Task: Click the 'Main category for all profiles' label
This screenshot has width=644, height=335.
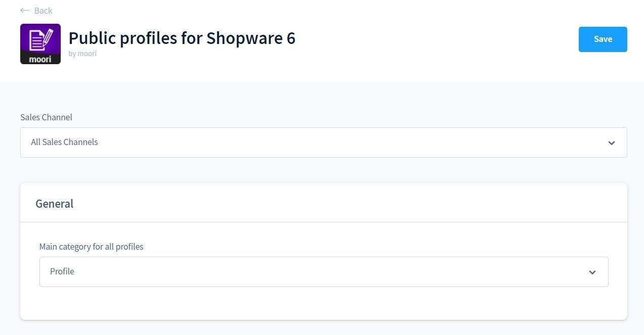Action: click(91, 247)
